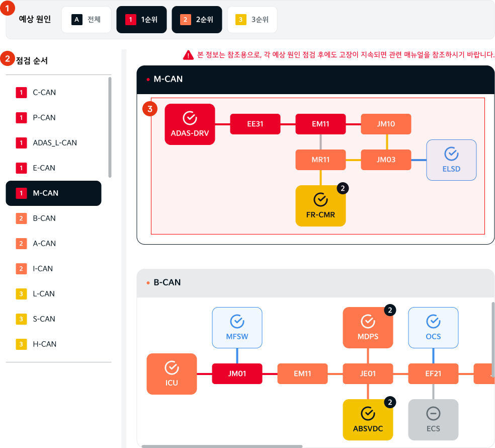Click the 점검 순서 heading

tap(32, 61)
